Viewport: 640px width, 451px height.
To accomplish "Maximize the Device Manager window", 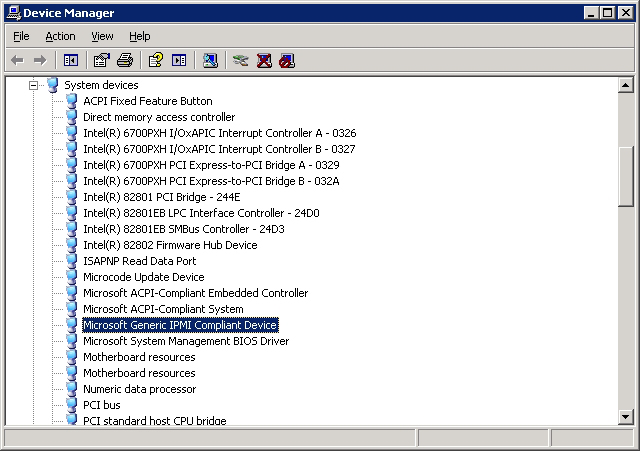I will pyautogui.click(x=607, y=13).
